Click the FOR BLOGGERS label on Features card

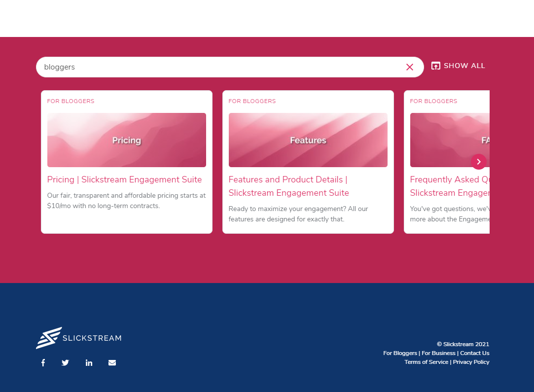coord(252,101)
